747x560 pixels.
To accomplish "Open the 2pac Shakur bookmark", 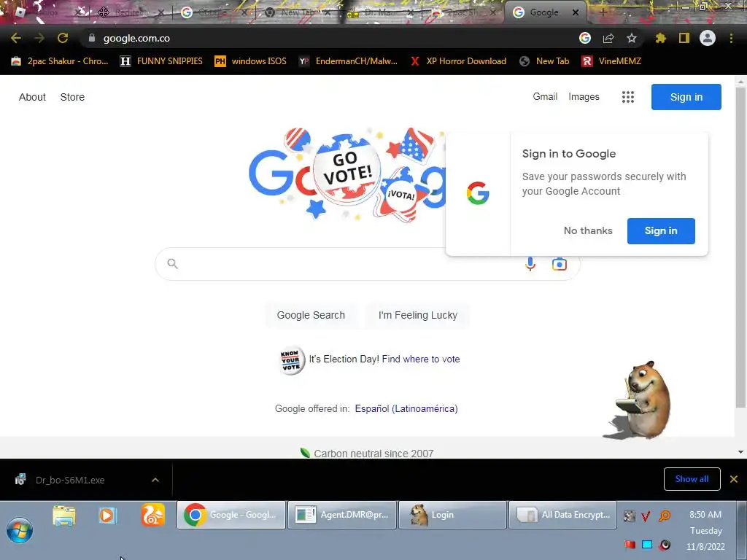I will click(60, 61).
